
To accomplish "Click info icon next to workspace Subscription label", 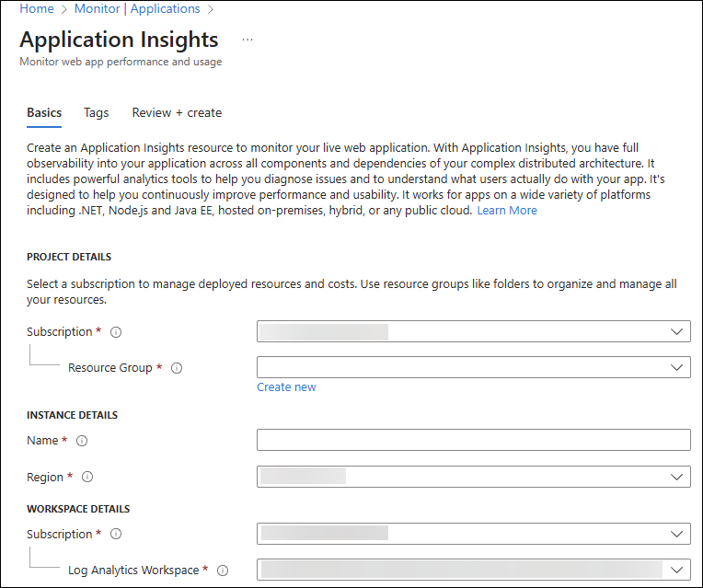I will click(x=116, y=534).
